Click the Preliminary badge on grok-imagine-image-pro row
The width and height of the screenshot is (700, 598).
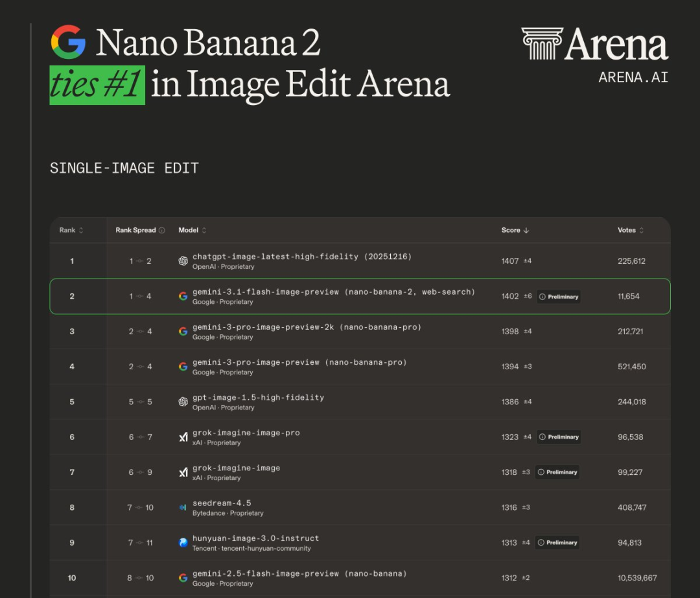click(559, 437)
